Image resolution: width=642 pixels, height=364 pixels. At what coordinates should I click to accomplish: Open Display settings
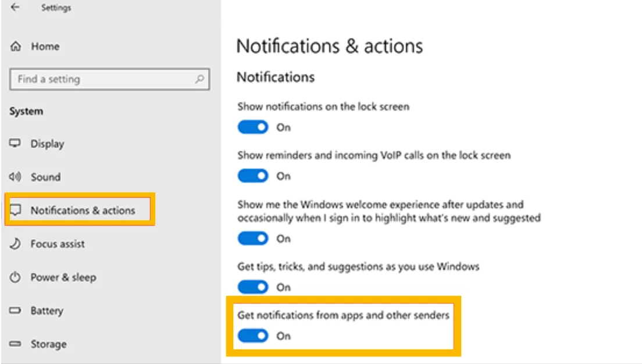click(47, 144)
